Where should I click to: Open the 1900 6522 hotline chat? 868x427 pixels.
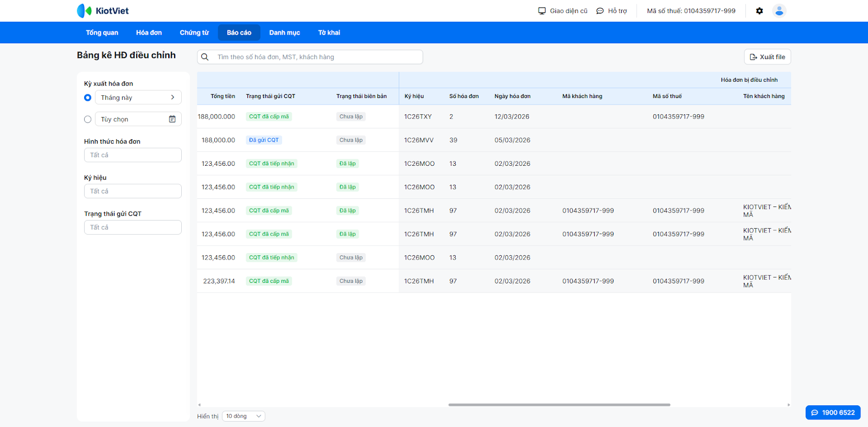coord(833,412)
